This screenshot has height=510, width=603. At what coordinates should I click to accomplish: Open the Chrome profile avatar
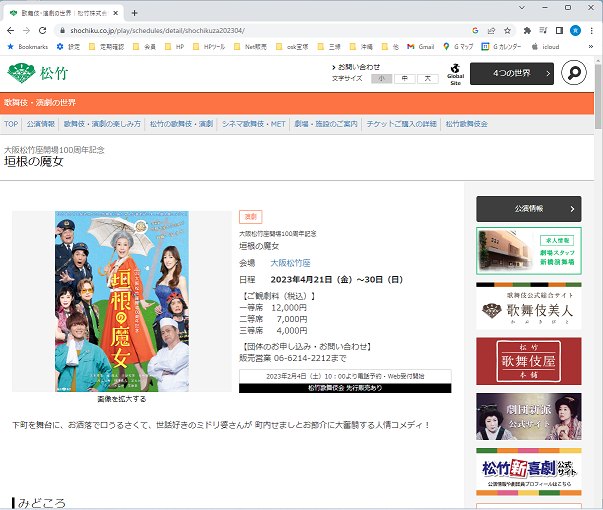coord(575,30)
